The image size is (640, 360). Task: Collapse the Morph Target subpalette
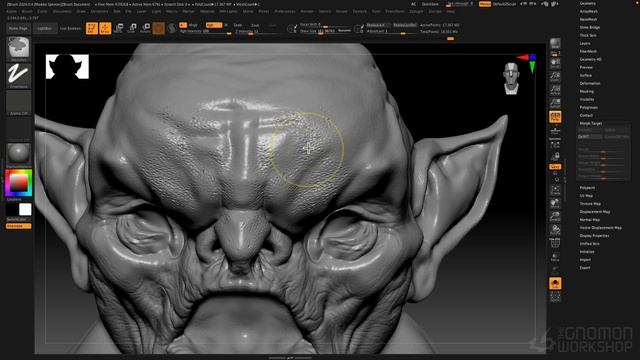click(x=591, y=123)
